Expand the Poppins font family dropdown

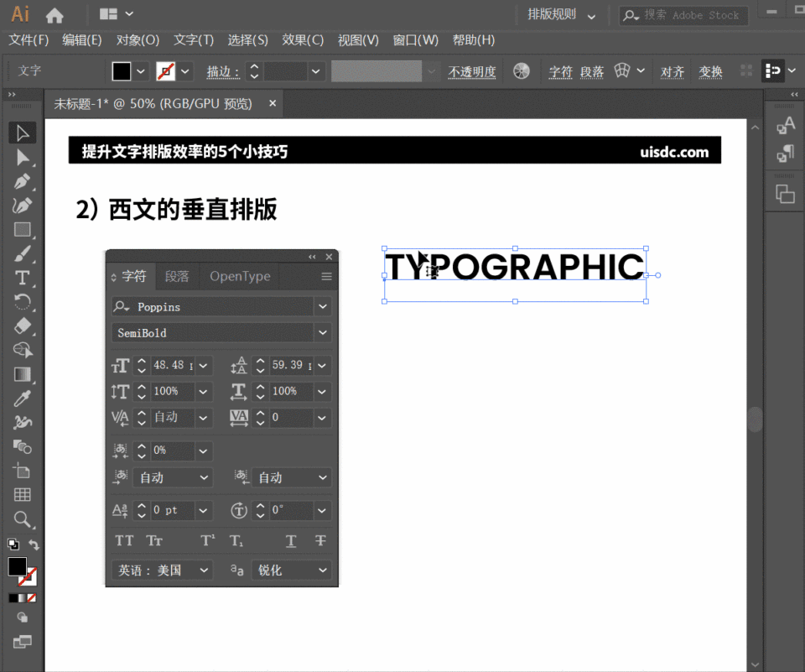point(323,307)
